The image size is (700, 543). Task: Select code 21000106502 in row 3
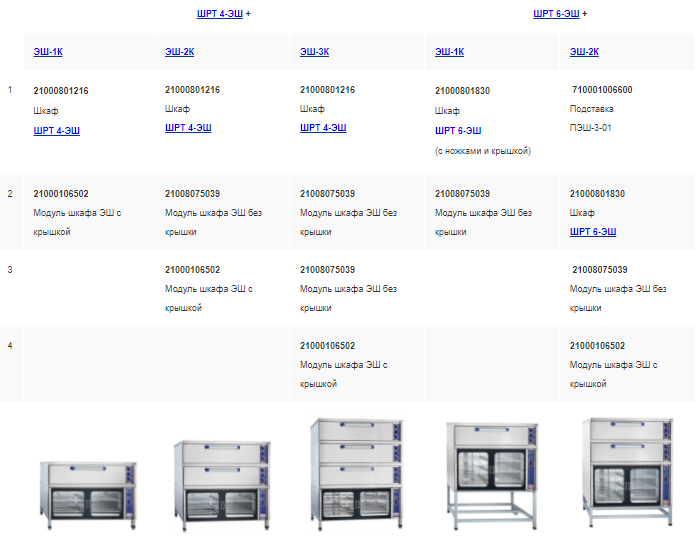[192, 270]
